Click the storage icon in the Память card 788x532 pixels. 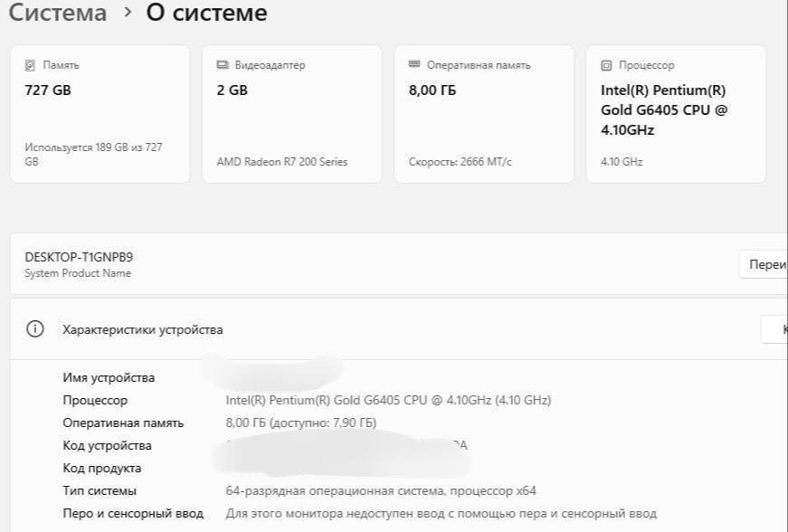pyautogui.click(x=30, y=65)
